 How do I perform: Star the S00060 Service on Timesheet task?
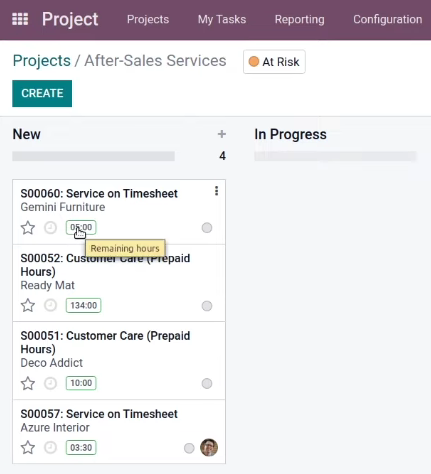28,228
